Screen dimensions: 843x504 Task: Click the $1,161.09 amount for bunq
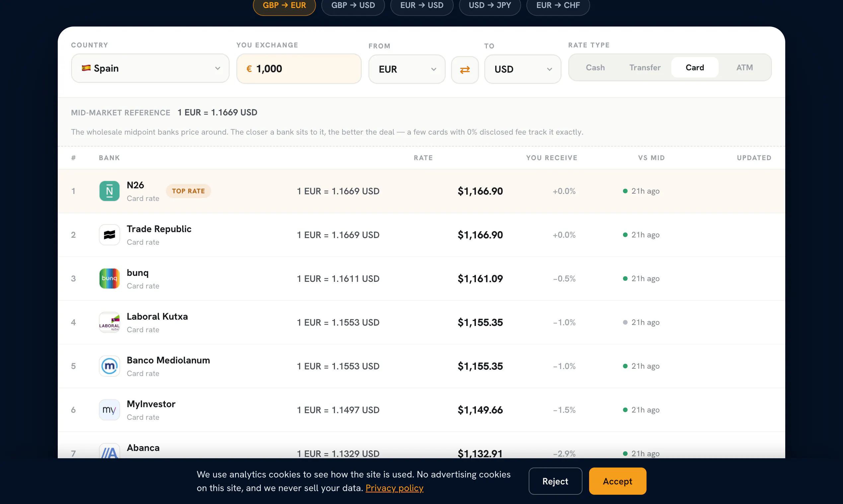pyautogui.click(x=480, y=279)
